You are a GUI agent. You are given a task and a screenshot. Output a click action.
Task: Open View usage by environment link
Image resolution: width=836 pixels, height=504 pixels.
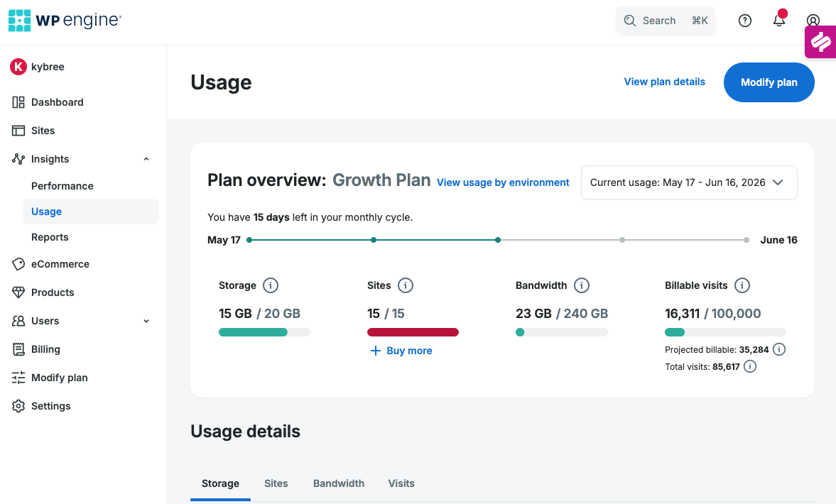click(x=503, y=182)
